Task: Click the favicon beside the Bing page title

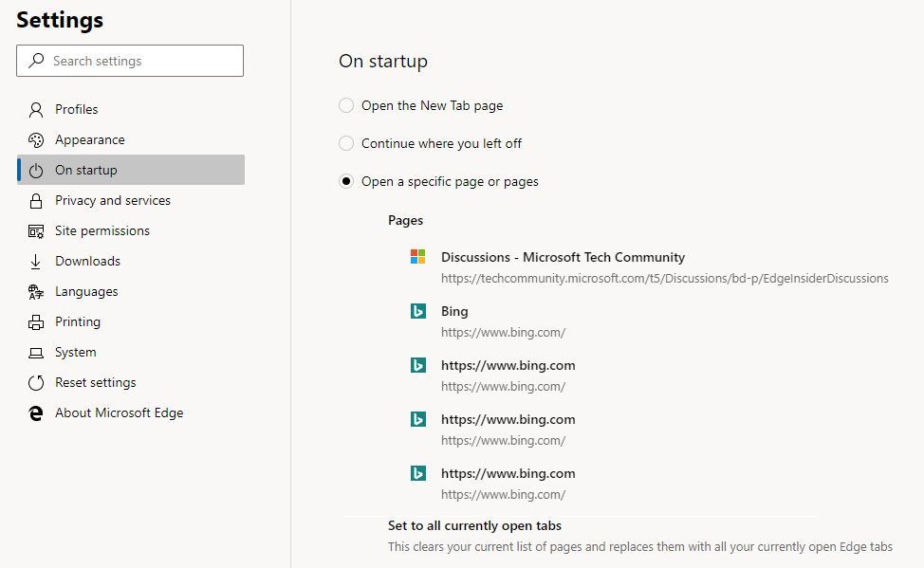Action: (x=417, y=310)
